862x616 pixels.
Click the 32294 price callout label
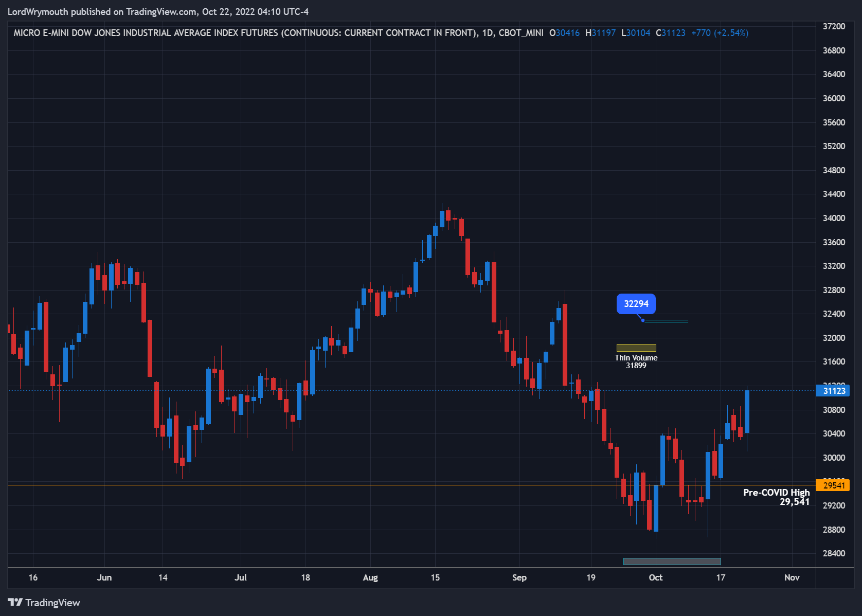pos(636,304)
